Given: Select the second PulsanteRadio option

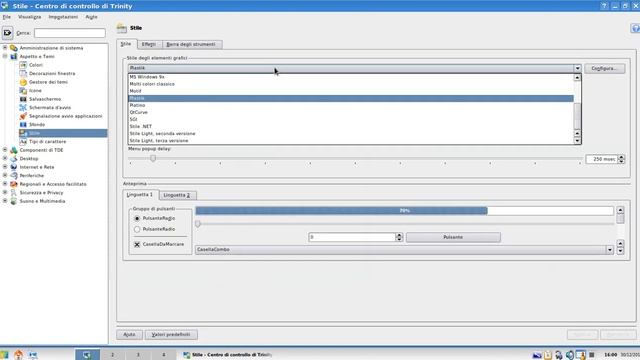Looking at the screenshot, I should [137, 229].
